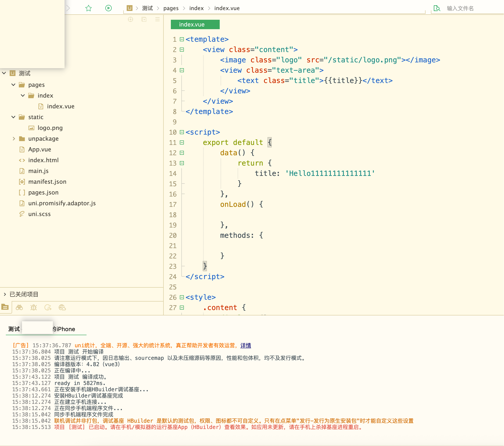Image resolution: width=504 pixels, height=446 pixels.
Task: Fold the template block at line 1
Action: pos(182,39)
